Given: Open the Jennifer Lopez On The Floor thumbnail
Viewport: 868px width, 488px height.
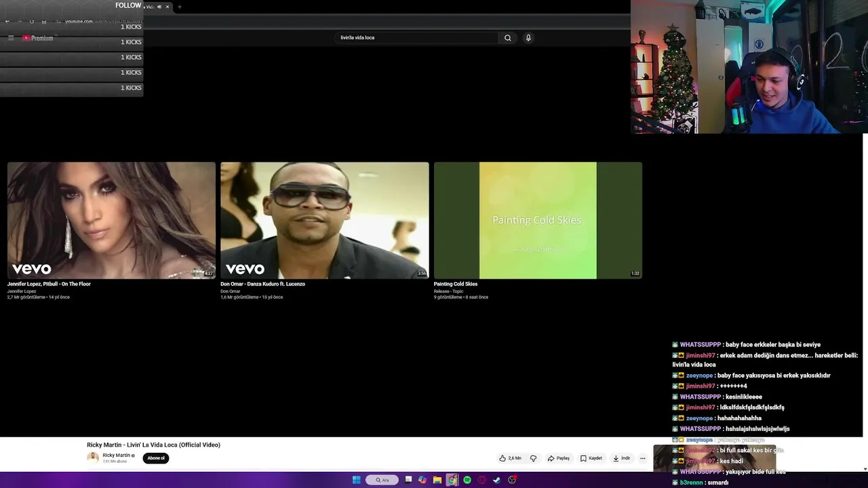Looking at the screenshot, I should (111, 220).
